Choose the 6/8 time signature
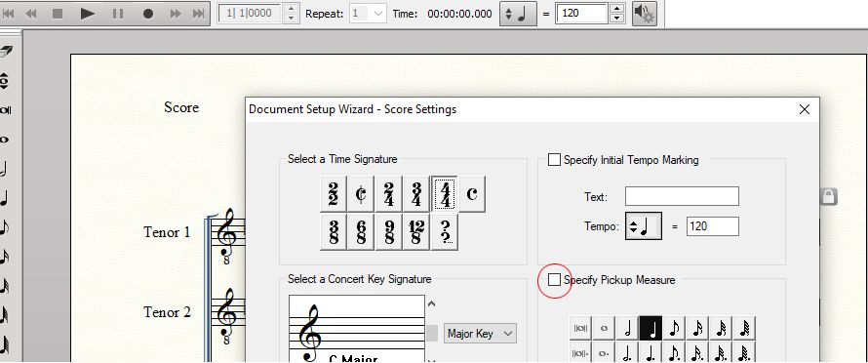The image size is (868, 363). (x=361, y=232)
